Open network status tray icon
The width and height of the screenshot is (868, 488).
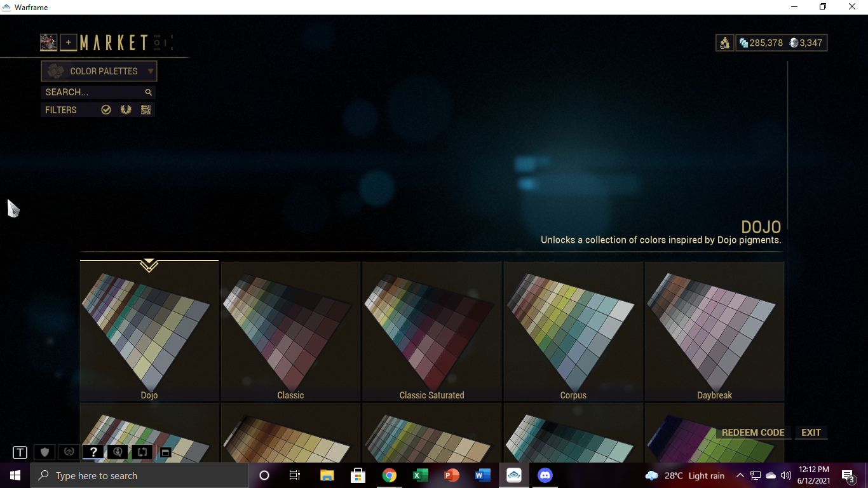click(x=756, y=475)
